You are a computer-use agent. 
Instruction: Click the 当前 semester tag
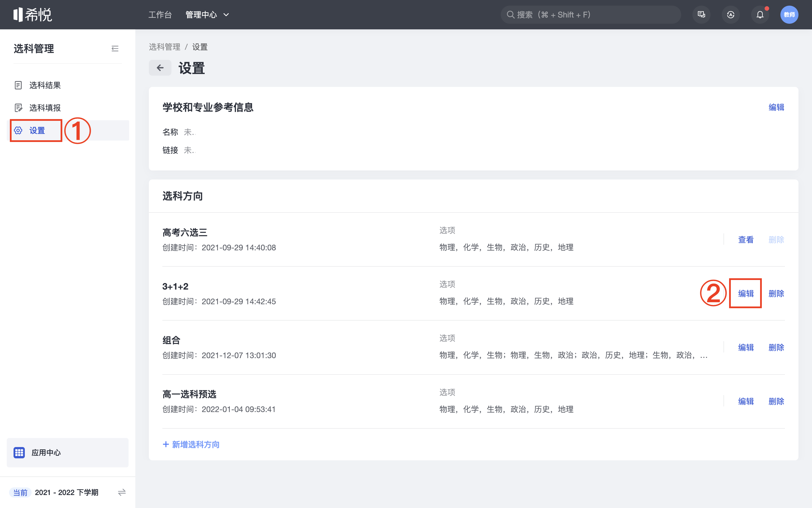(20, 492)
